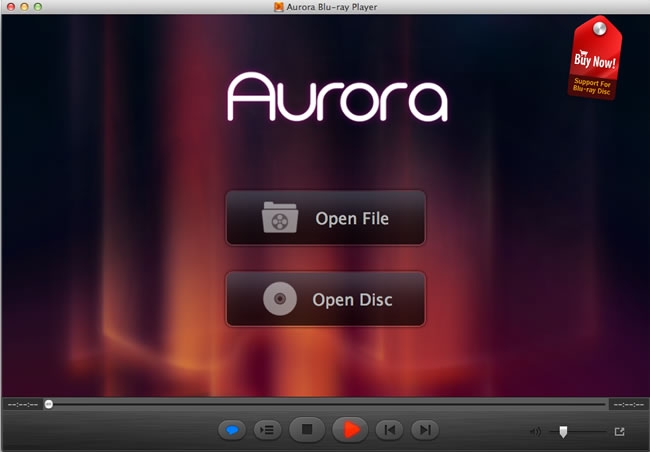The height and width of the screenshot is (452, 650).
Task: Click the elapsed time display on left
Action: (x=22, y=404)
